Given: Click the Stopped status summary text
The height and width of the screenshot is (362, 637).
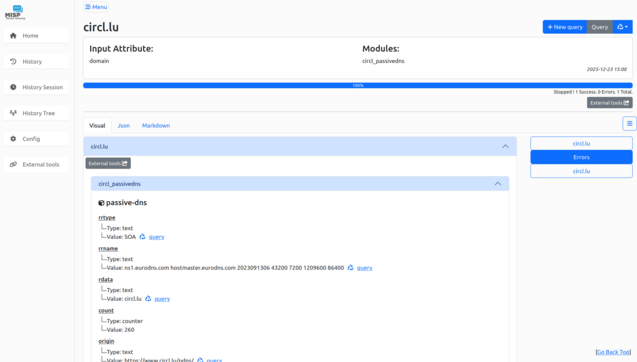Looking at the screenshot, I should click(x=593, y=92).
